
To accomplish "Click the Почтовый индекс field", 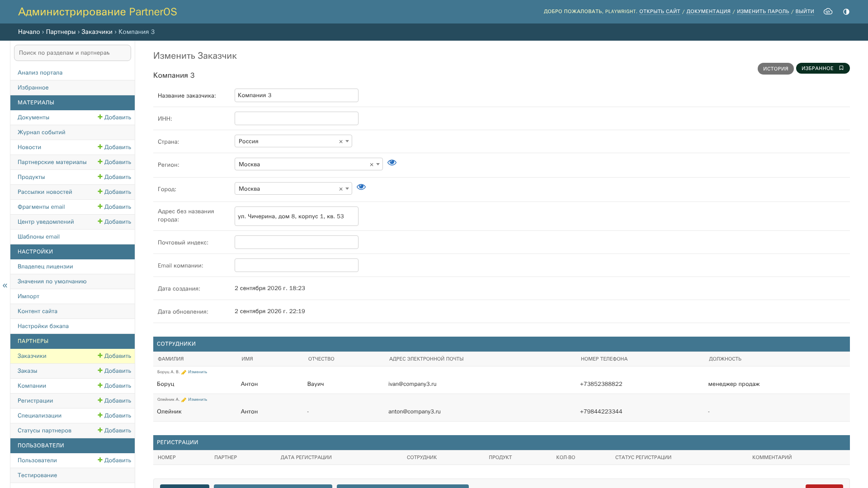I will tap(297, 242).
